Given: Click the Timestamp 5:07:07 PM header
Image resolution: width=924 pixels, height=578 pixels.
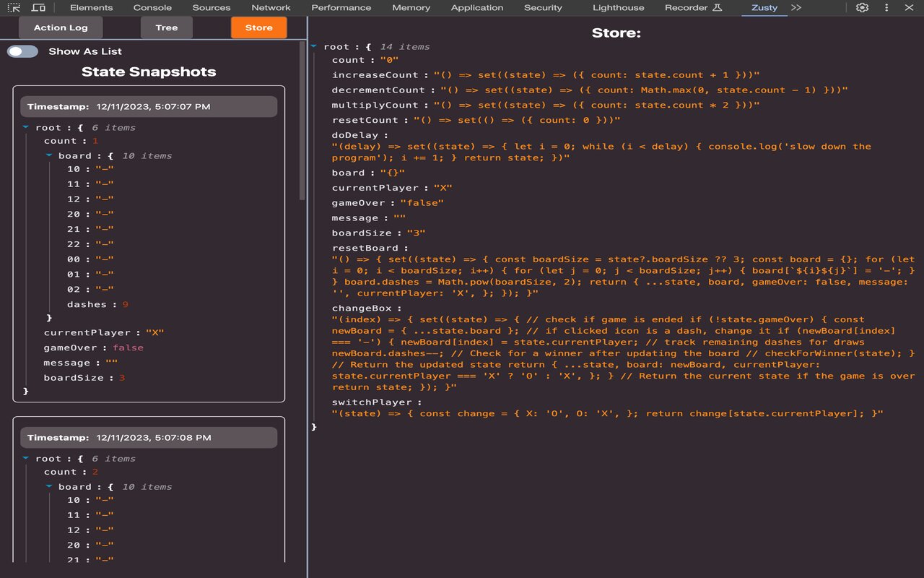Looking at the screenshot, I should pos(149,106).
